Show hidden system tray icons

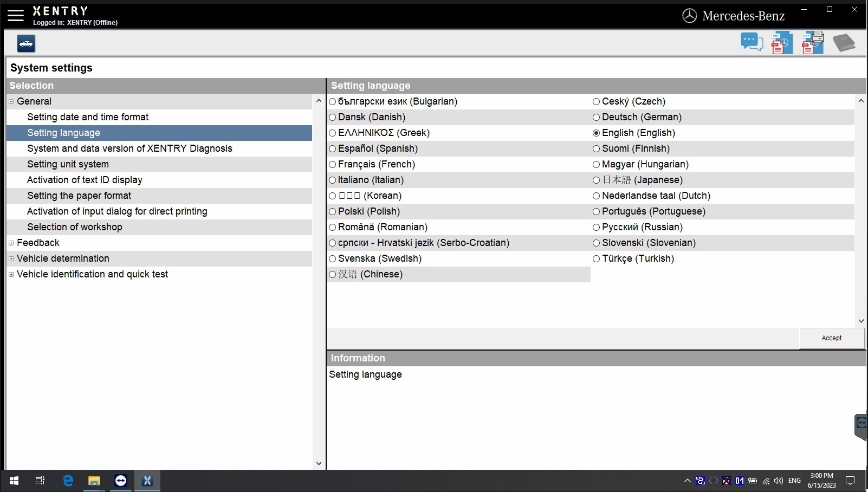pos(688,481)
